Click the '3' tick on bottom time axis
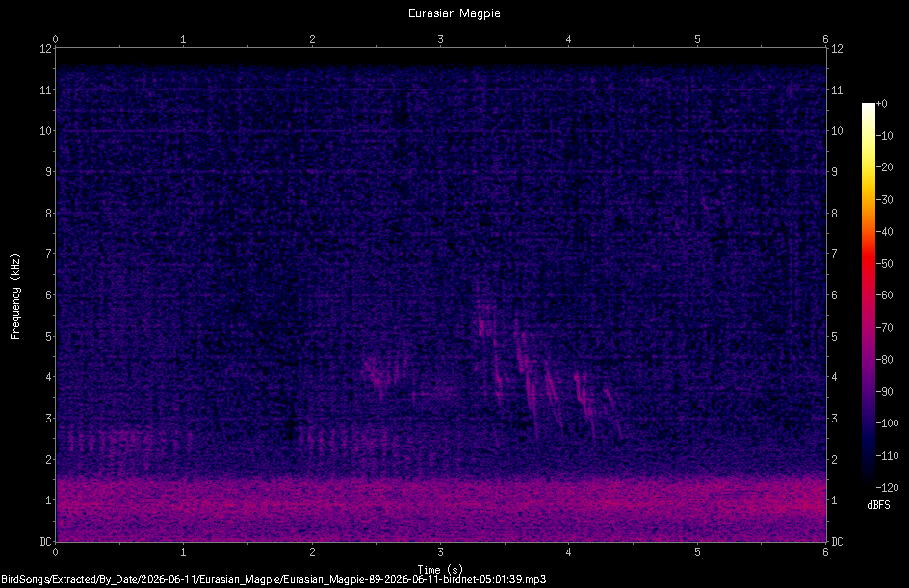 (x=441, y=552)
